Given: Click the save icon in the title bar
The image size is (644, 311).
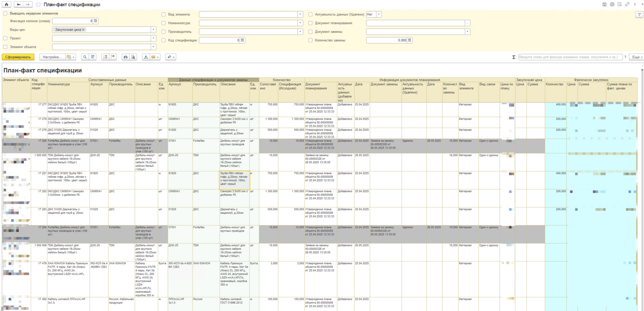Looking at the screenshot, I should point(605,5).
